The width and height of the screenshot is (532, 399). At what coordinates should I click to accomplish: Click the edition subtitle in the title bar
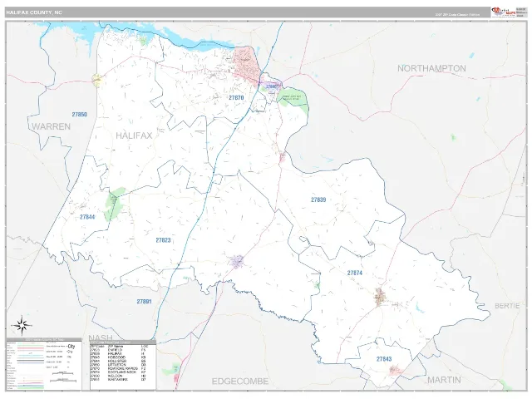[x=458, y=15]
